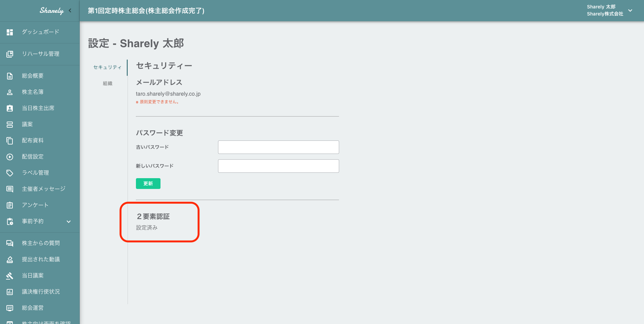Select the リハーサル管理 sidebar icon
Screen dimensions: 644x324
pos(9,54)
